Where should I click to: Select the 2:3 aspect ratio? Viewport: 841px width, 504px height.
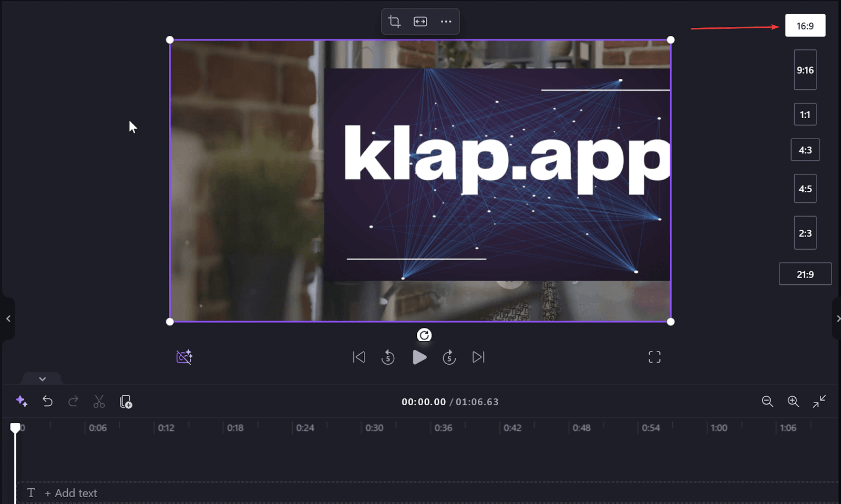coord(805,233)
